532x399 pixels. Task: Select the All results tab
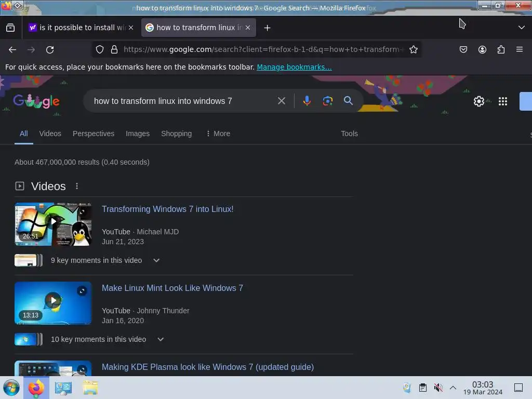[x=23, y=134]
